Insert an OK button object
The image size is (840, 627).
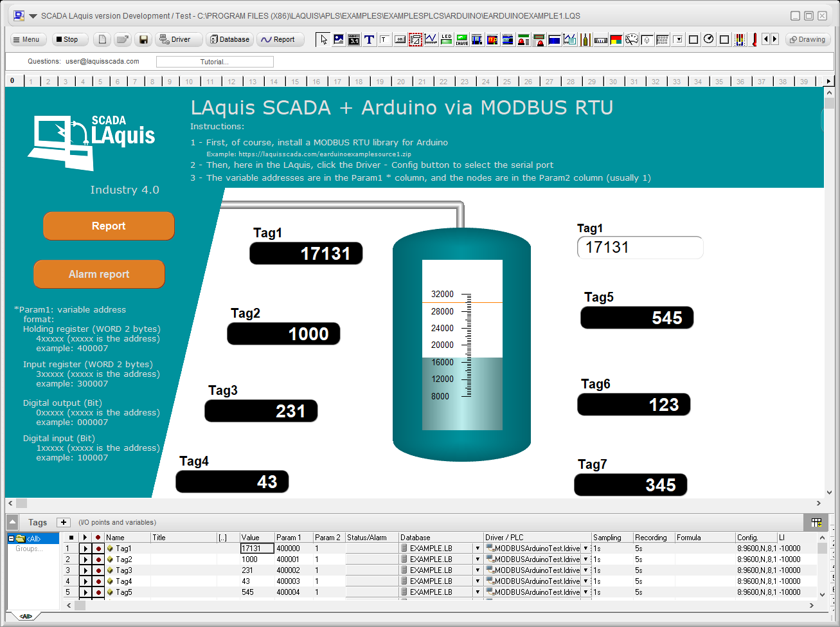(400, 39)
